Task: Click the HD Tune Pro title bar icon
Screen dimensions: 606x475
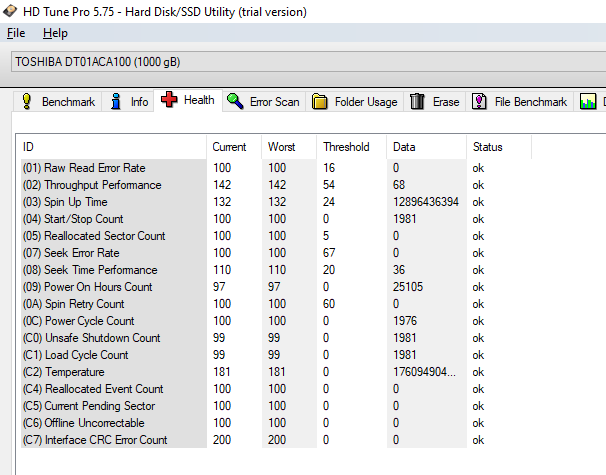Action: [10, 11]
